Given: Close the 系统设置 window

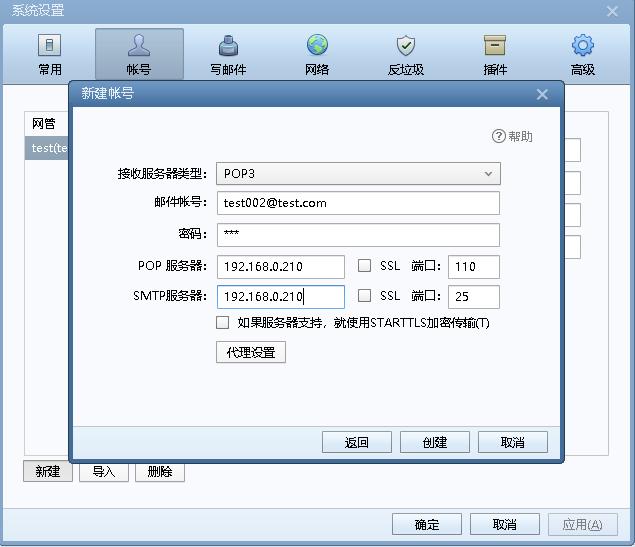Looking at the screenshot, I should 612,11.
